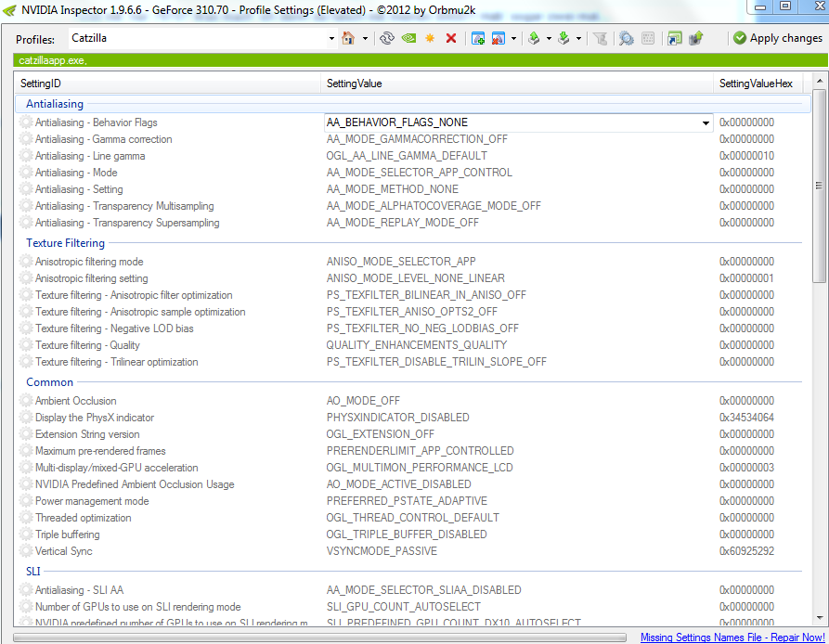The width and height of the screenshot is (829, 644).
Task: Select the Threaded optimization row
Action: (x=413, y=518)
